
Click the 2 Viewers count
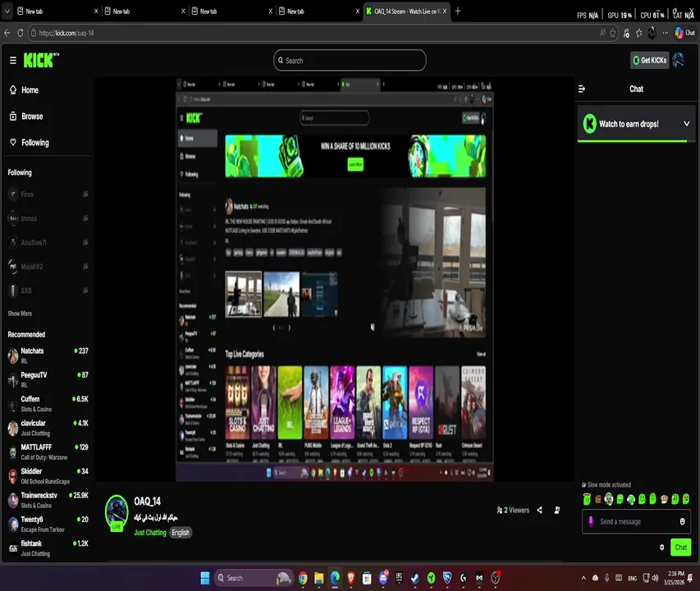(513, 510)
